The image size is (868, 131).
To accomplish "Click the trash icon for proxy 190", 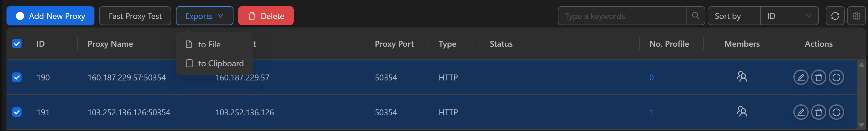I will [x=818, y=77].
